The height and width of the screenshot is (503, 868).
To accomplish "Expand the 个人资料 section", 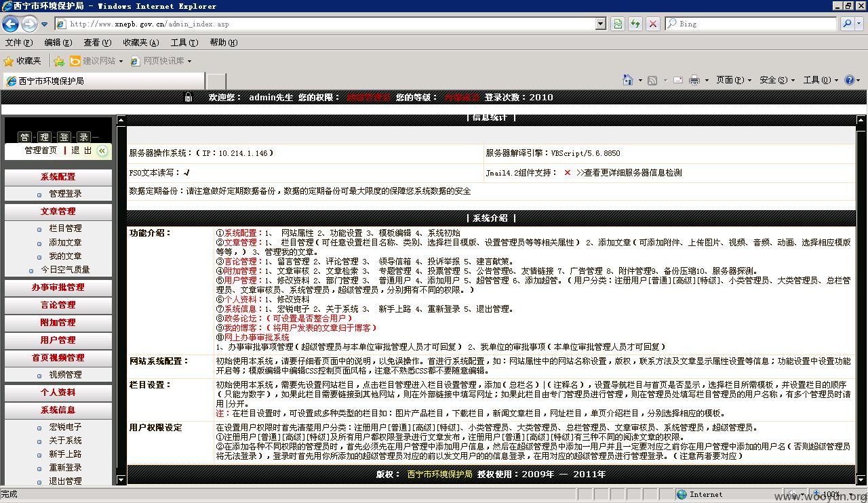I will pyautogui.click(x=58, y=393).
